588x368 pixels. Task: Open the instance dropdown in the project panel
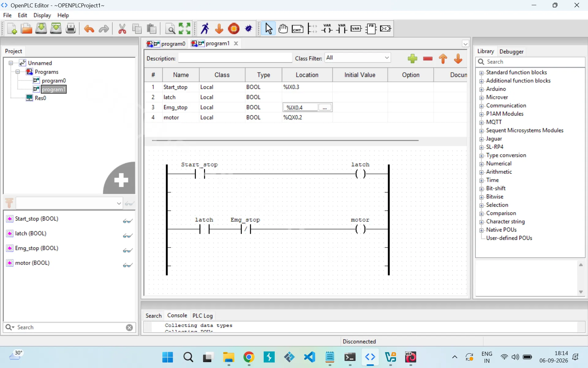69,203
